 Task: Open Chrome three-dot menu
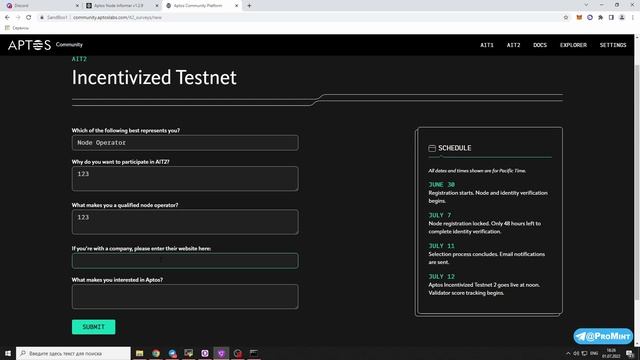(633, 18)
